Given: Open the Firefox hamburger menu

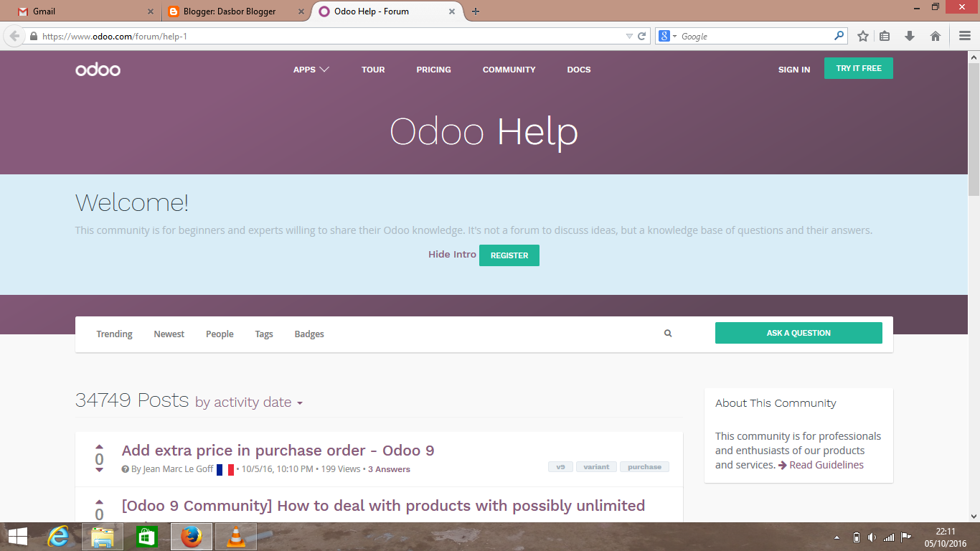Looking at the screenshot, I should tap(963, 35).
